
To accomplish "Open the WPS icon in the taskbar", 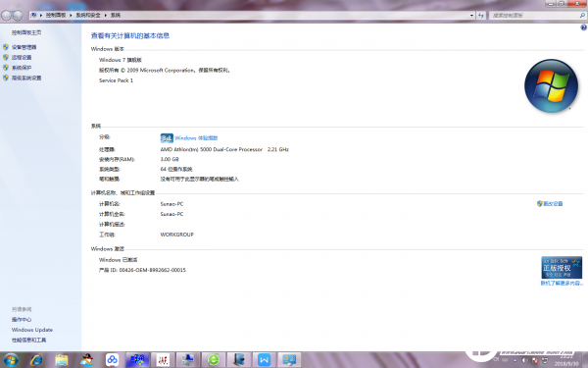I will pos(264,360).
